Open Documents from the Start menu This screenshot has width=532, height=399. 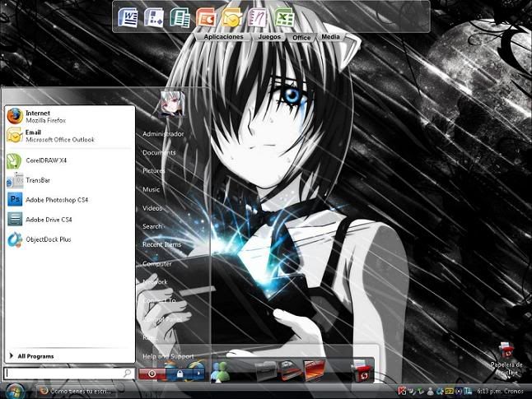click(159, 152)
